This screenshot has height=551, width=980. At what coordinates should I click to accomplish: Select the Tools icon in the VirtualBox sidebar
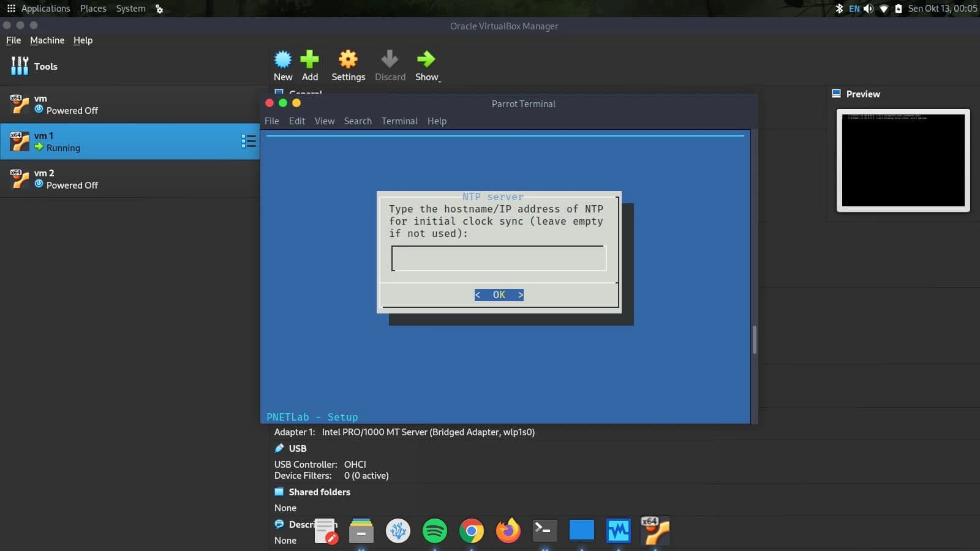click(x=20, y=66)
